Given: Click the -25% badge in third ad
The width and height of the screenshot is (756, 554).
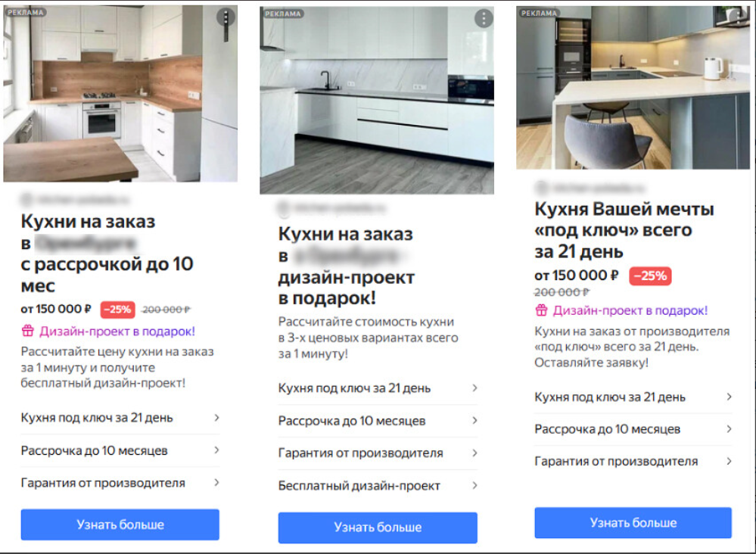Looking at the screenshot, I should click(650, 275).
